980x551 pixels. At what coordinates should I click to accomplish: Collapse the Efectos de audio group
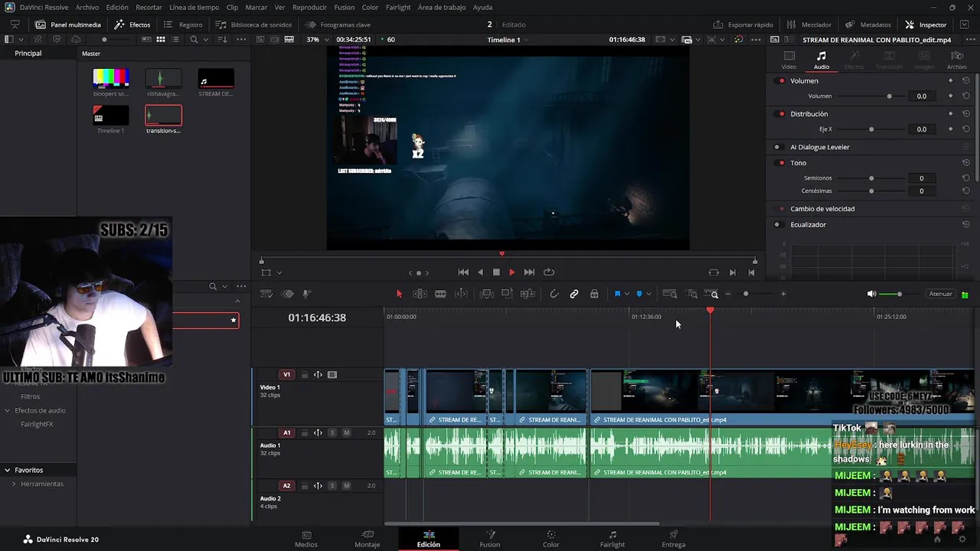point(8,410)
